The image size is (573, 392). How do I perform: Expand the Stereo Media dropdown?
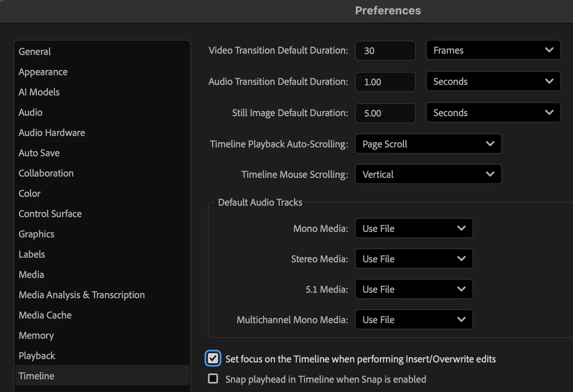414,259
